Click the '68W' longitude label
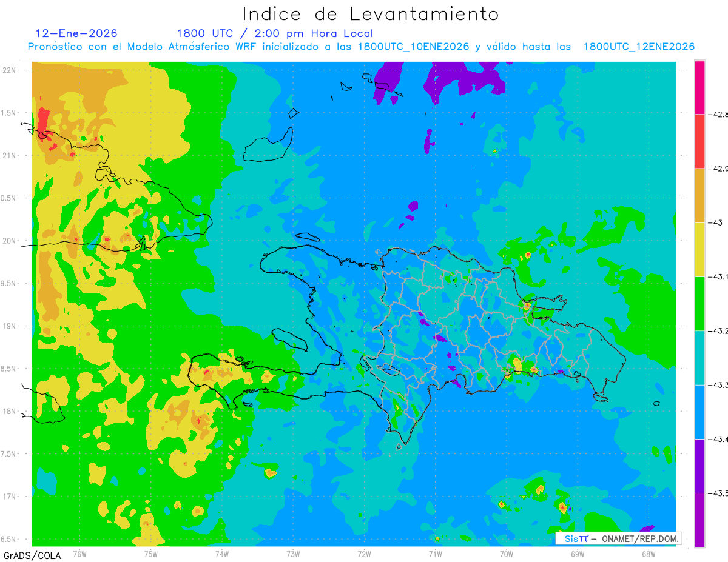 (x=649, y=554)
